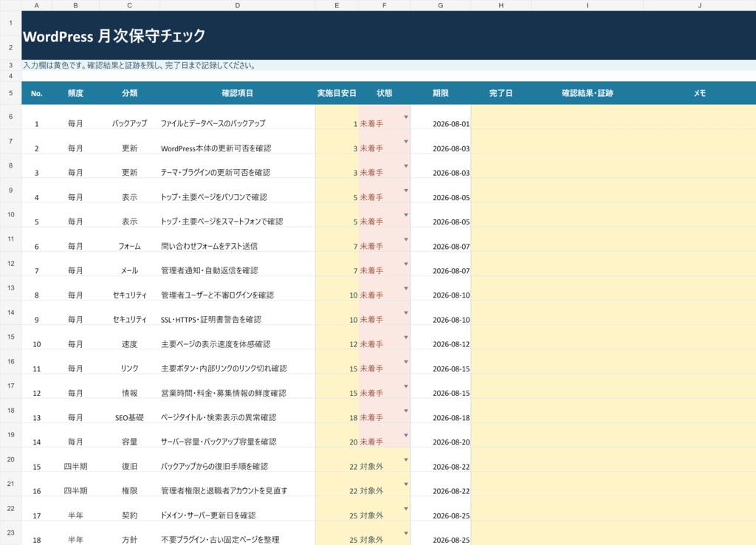Open status dropdown for ページタイトル・検索表示の異常確認 row

tap(405, 411)
